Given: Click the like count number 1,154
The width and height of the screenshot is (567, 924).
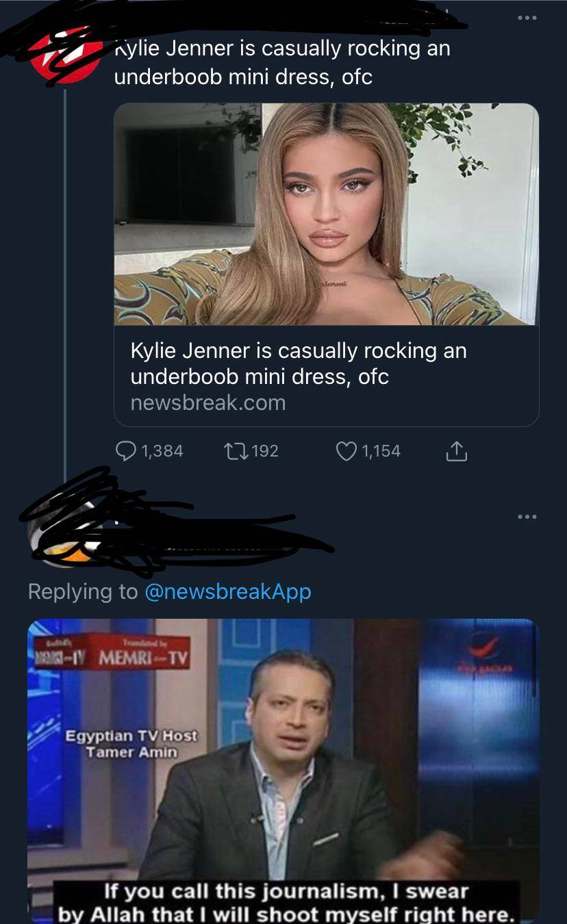Looking at the screenshot, I should (381, 450).
